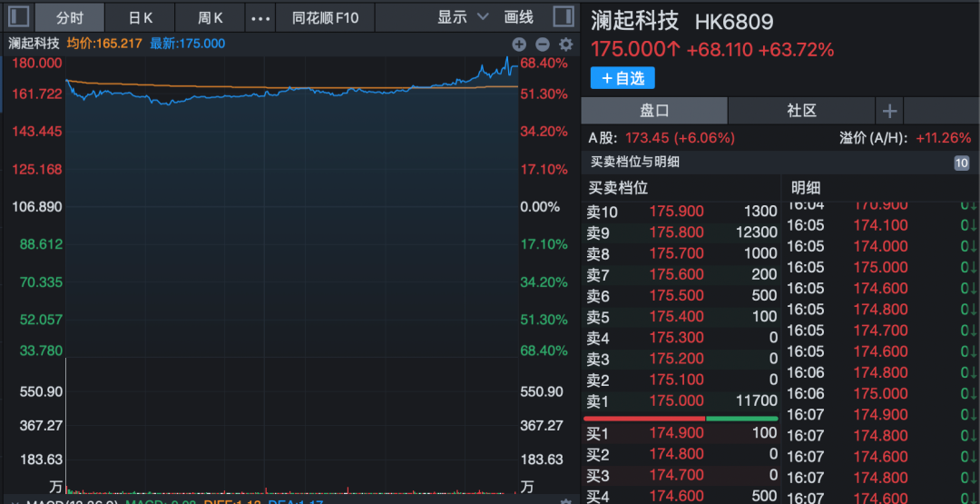Select ask level 卖8 at 175.700
The height and width of the screenshot is (504, 980).
(681, 254)
